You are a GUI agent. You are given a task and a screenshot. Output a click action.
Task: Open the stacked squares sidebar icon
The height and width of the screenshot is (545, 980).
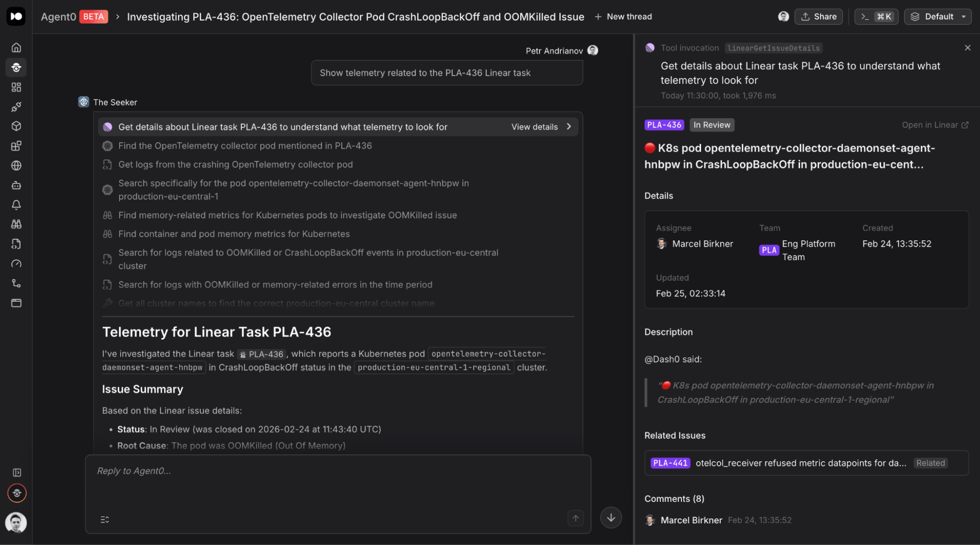[16, 146]
